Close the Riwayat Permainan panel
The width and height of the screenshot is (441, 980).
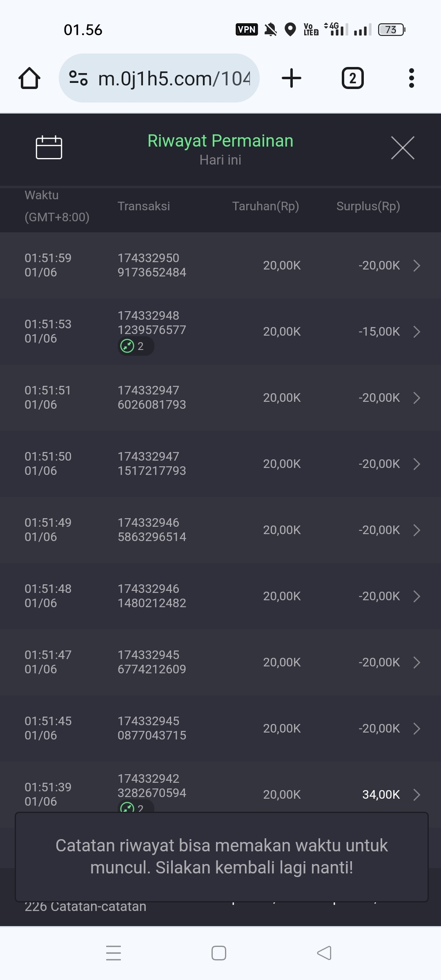403,148
